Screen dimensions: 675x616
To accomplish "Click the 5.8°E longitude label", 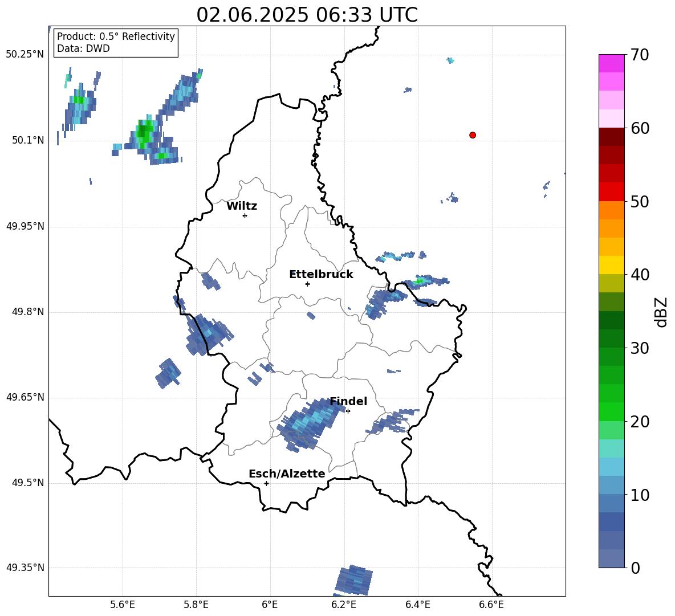I will (x=196, y=605).
